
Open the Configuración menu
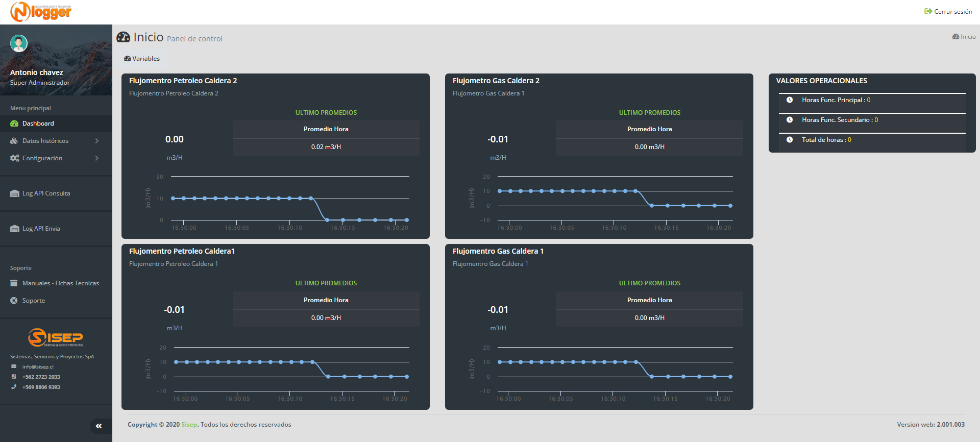coord(56,158)
